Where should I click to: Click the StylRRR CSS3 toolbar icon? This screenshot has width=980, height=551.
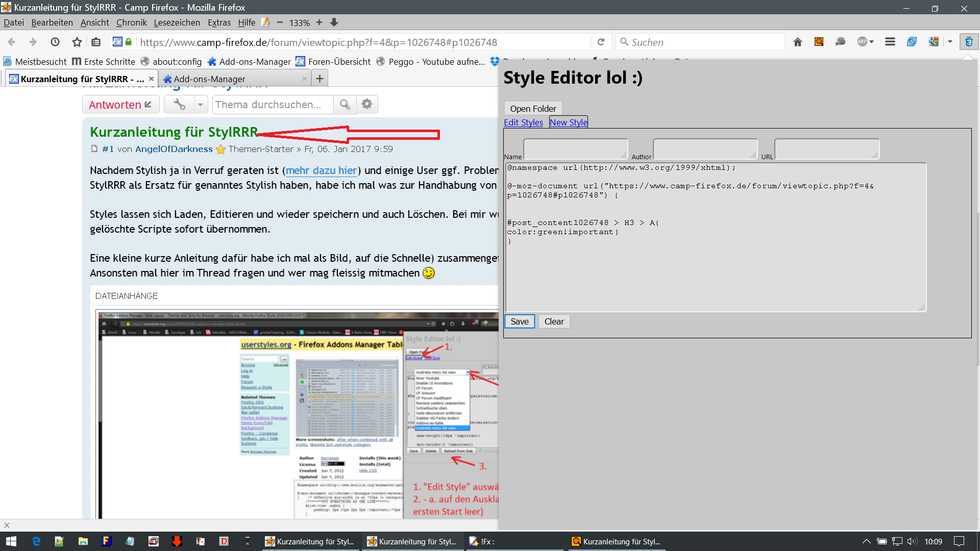click(x=968, y=42)
